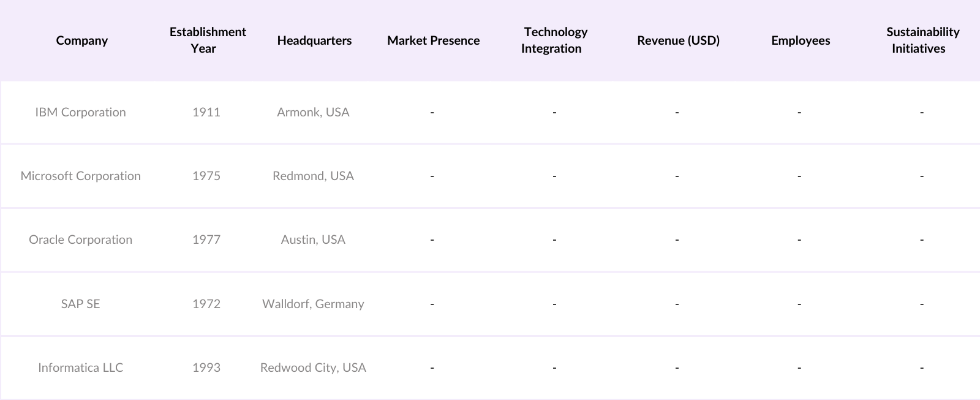Viewport: 980px width, 400px height.
Task: Click the Armonk, USA headquarters cell
Action: tap(313, 112)
